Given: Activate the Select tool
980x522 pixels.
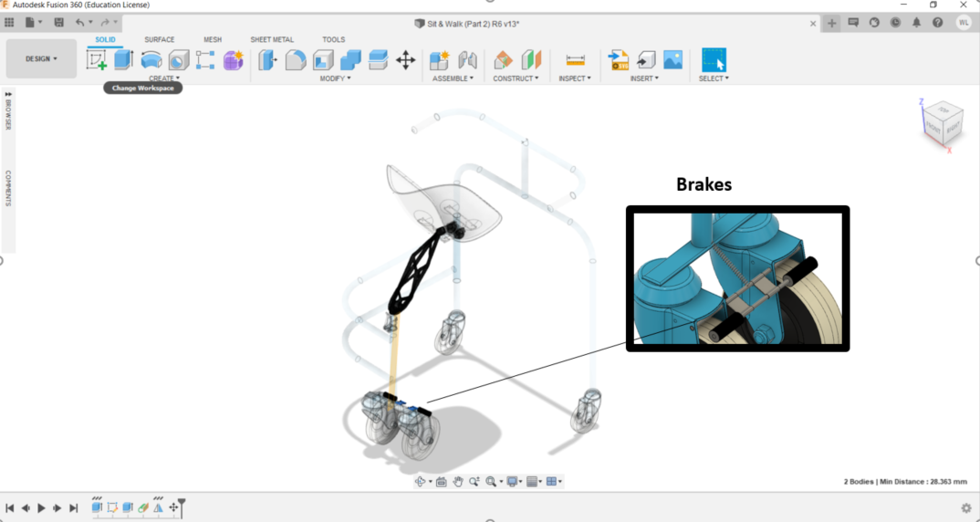Looking at the screenshot, I should click(x=714, y=60).
